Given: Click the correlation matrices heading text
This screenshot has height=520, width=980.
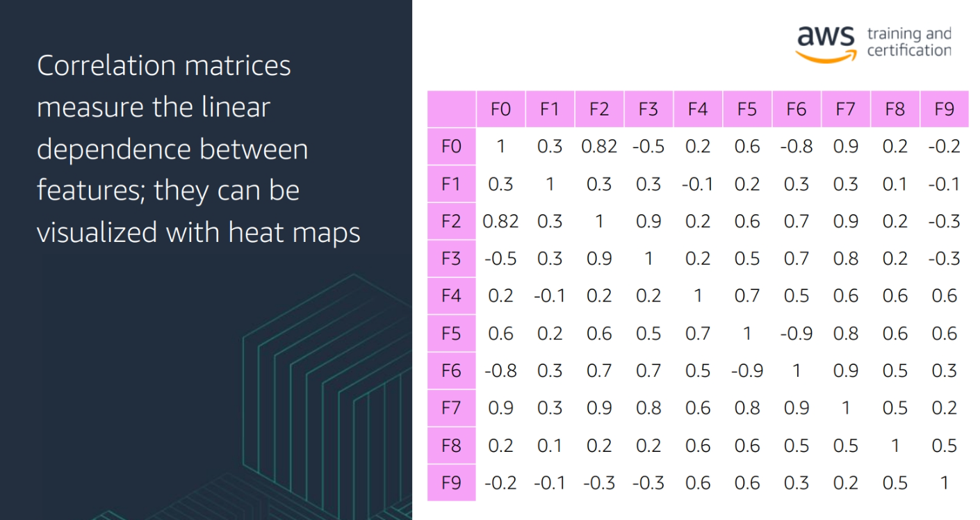Looking at the screenshot, I should [198, 149].
